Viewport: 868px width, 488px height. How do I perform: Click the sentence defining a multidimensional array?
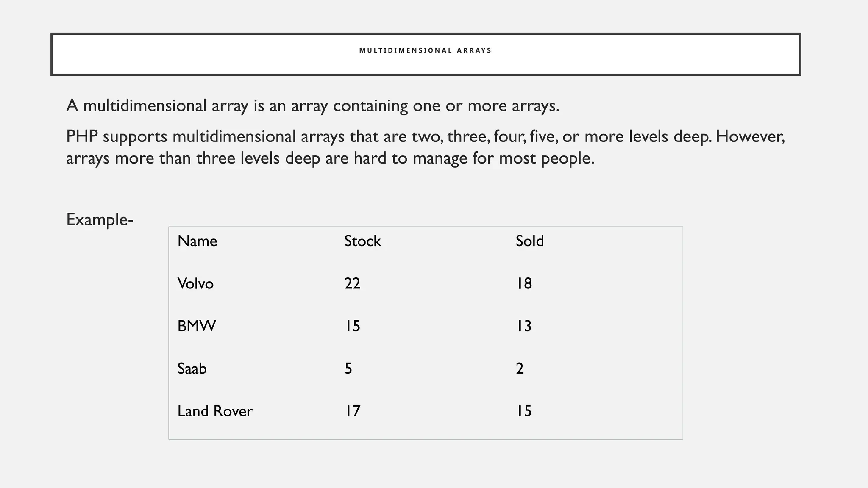point(313,105)
